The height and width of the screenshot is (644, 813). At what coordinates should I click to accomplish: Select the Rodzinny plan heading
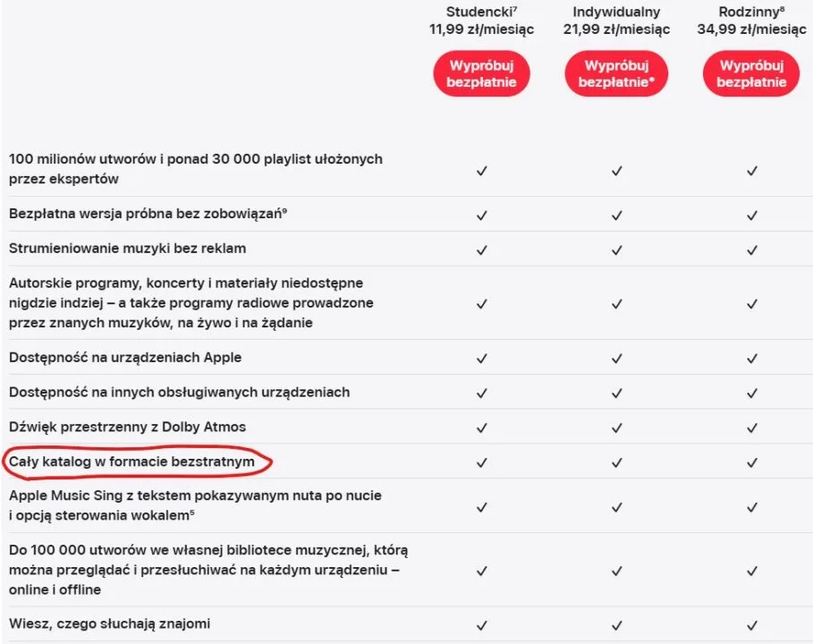click(x=749, y=13)
